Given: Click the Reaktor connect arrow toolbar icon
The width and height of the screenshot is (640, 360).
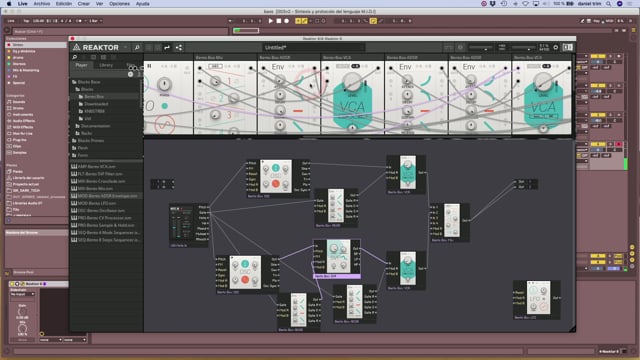Looking at the screenshot, I should pyautogui.click(x=167, y=48).
